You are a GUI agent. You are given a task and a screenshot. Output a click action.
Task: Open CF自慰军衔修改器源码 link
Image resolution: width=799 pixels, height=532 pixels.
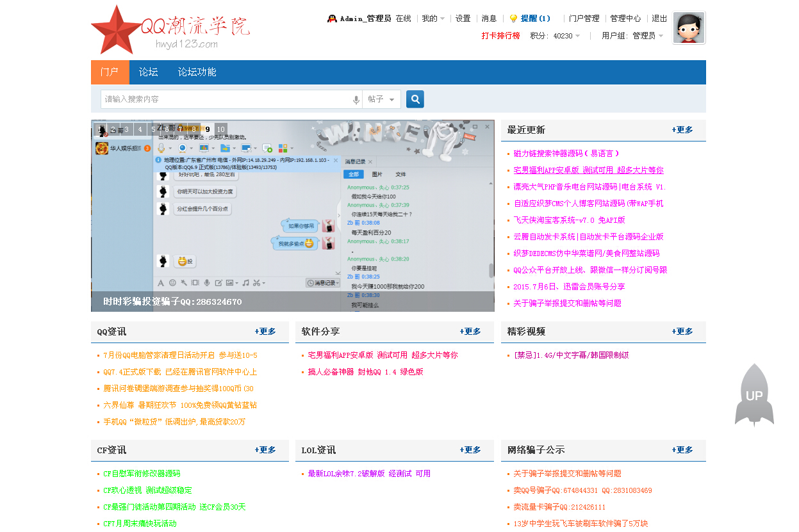pos(142,474)
